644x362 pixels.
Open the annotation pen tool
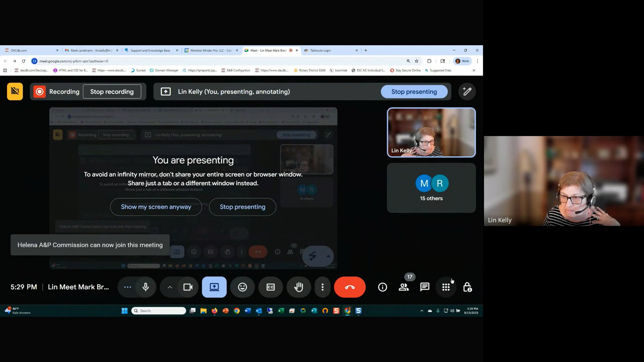467,91
